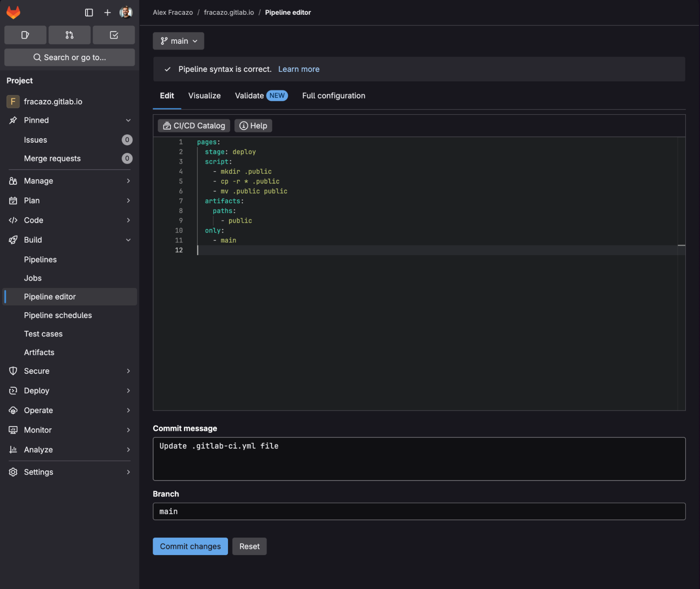Viewport: 700px width, 589px height.
Task: Click the Help info button
Action: [253, 125]
